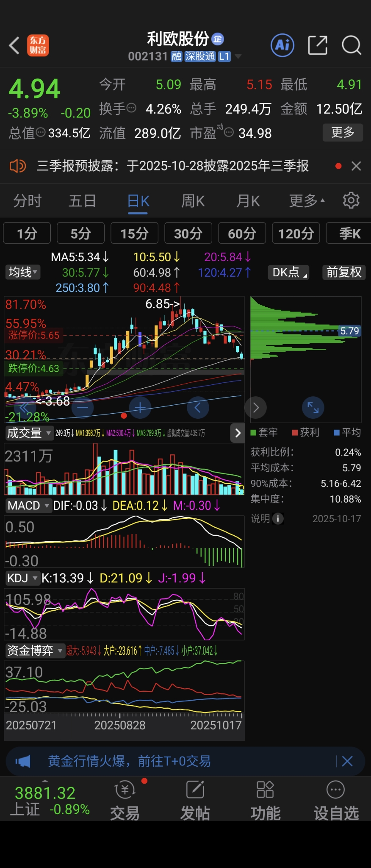Open the 东方财富 app logo
The image size is (371, 868).
pyautogui.click(x=38, y=45)
